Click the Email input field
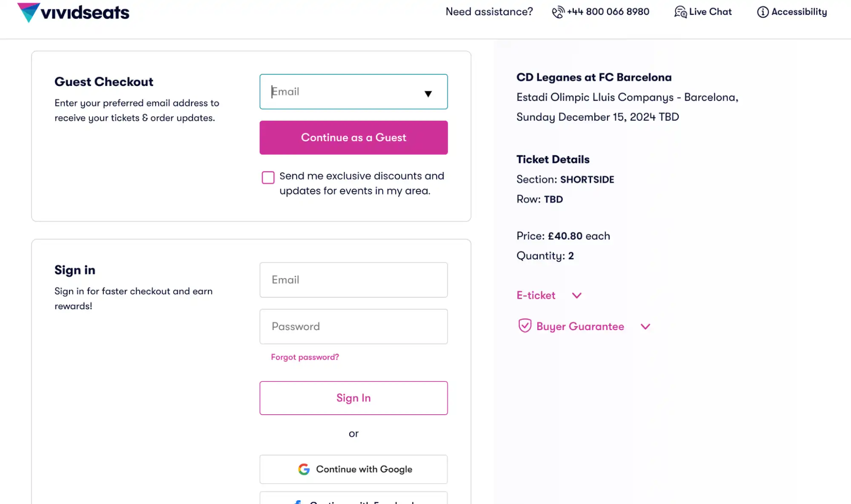The image size is (851, 504). 354,91
